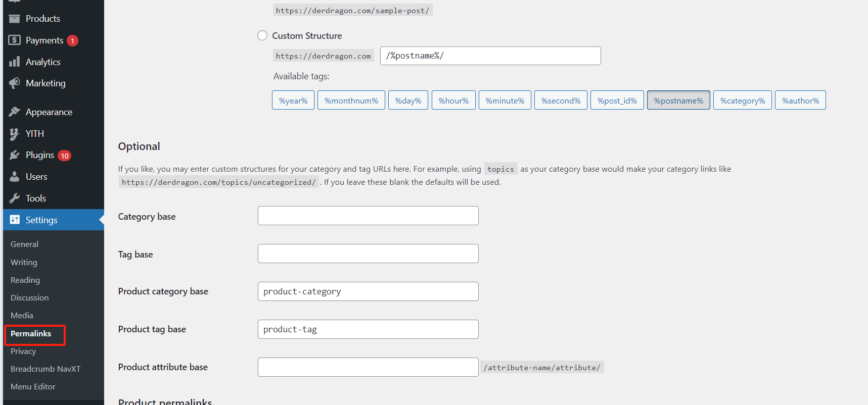Click the Products archive icon in sidebar
This screenshot has width=868, height=405.
point(15,19)
